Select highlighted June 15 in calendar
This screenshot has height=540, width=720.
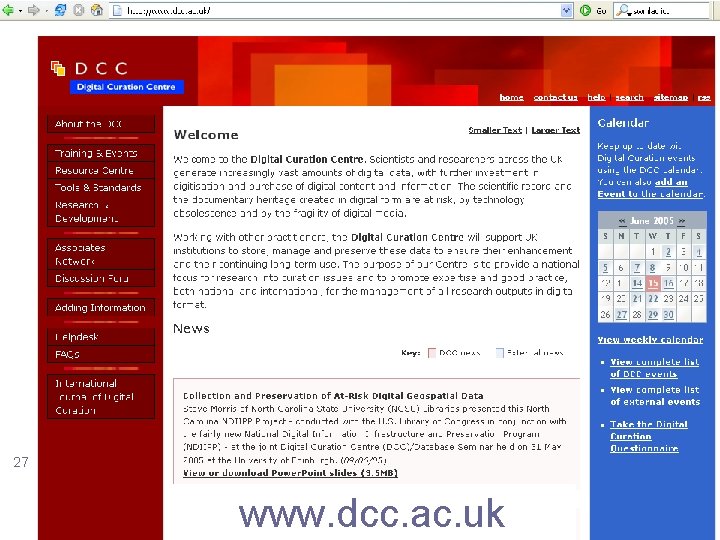pos(652,283)
